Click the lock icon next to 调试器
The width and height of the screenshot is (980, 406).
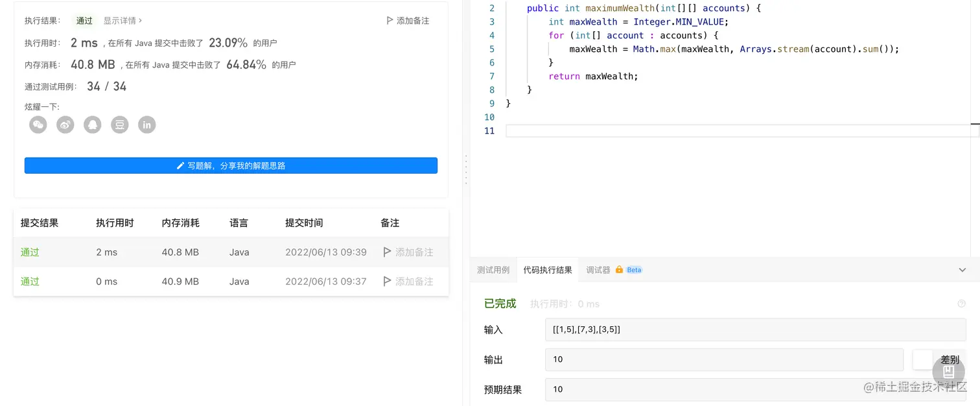(x=619, y=270)
